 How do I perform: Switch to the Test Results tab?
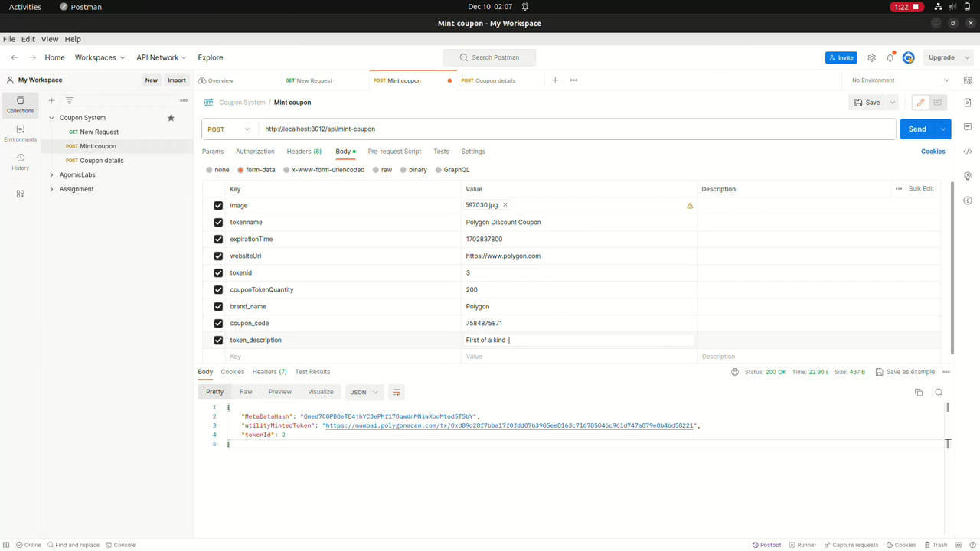(x=312, y=372)
